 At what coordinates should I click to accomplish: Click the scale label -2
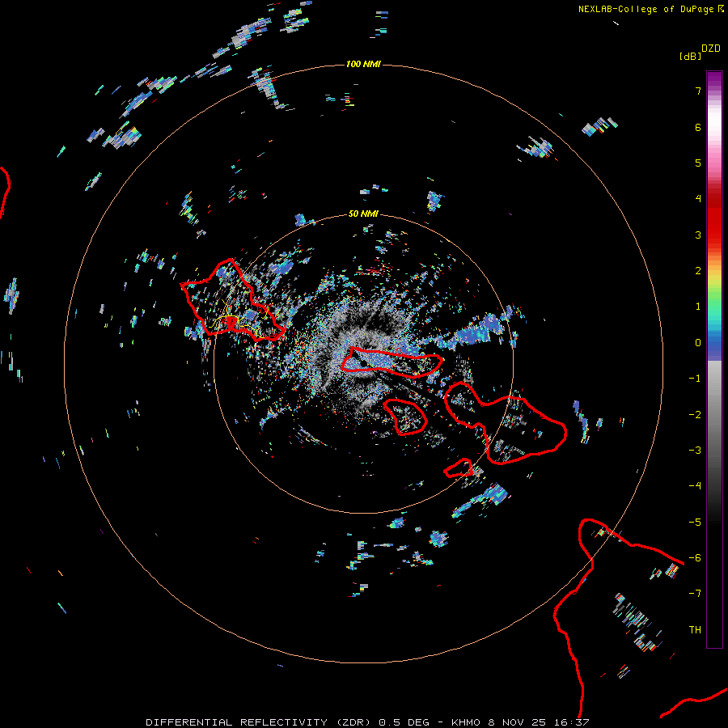click(x=695, y=415)
